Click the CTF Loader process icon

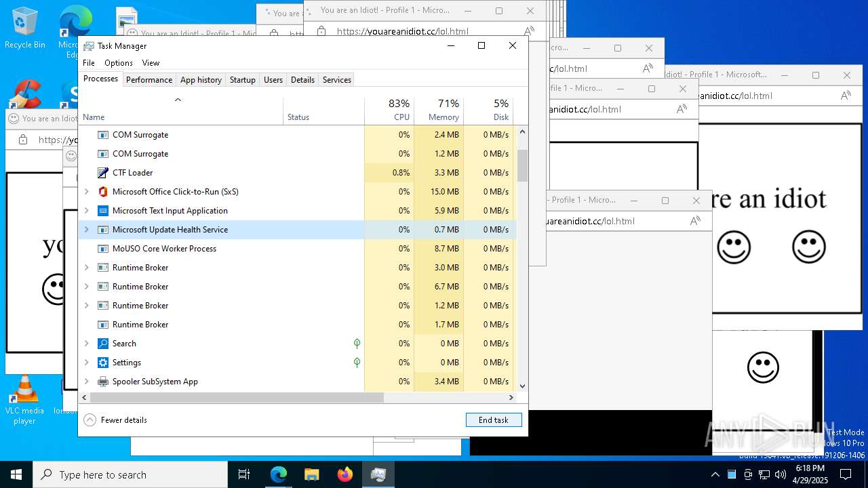[103, 173]
